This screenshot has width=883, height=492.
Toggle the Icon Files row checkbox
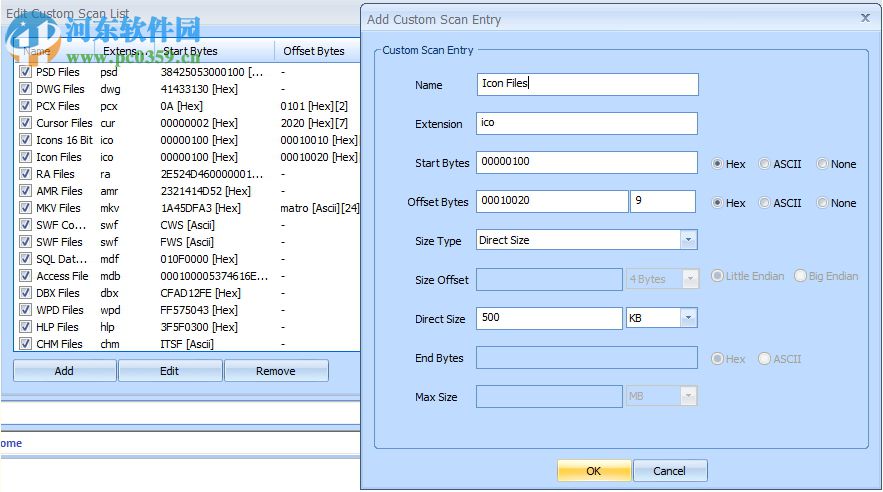(25, 156)
